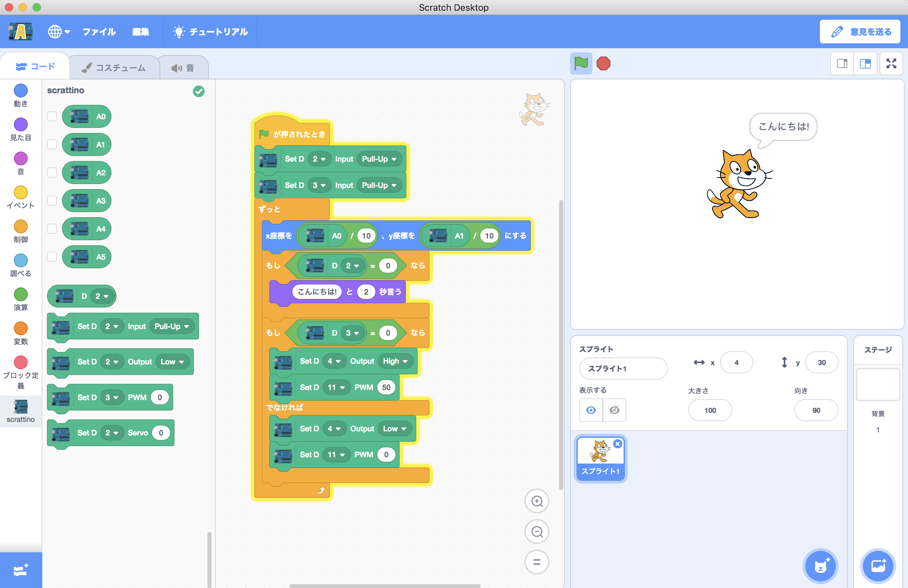Click the green flag to run

[x=581, y=63]
